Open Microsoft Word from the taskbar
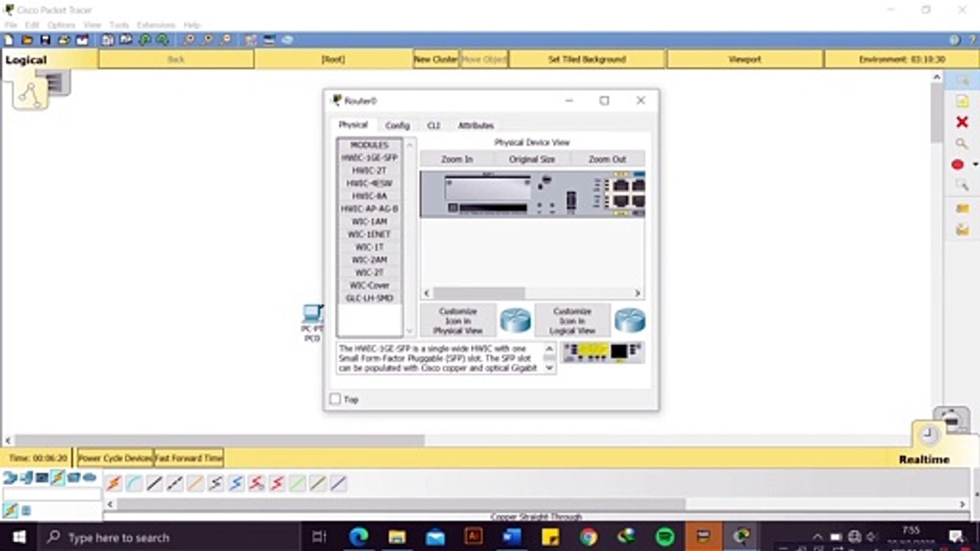The height and width of the screenshot is (551, 980). (x=511, y=537)
